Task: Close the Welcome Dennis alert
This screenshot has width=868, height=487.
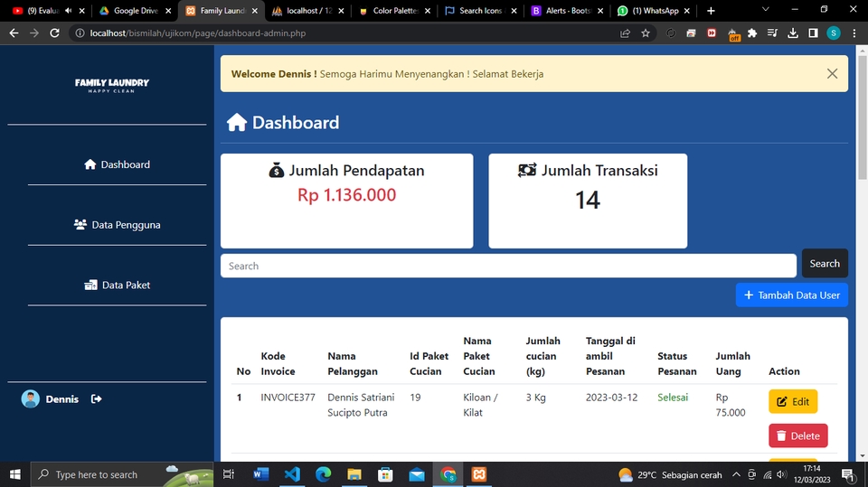Action: click(832, 73)
